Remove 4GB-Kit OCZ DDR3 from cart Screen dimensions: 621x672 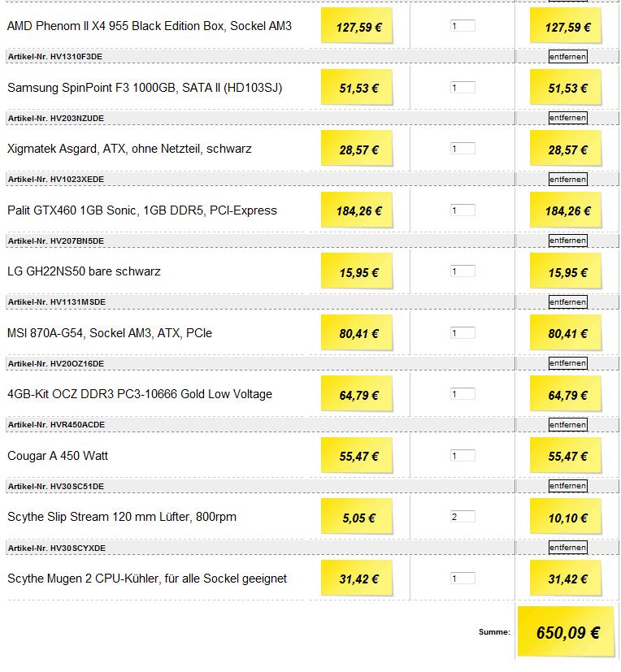click(568, 363)
